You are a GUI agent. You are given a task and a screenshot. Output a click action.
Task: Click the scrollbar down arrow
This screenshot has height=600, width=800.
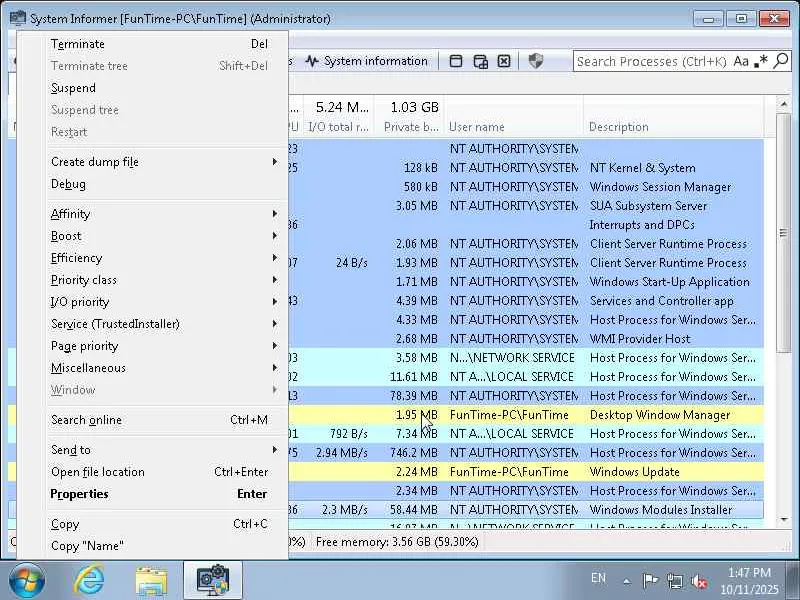(783, 520)
